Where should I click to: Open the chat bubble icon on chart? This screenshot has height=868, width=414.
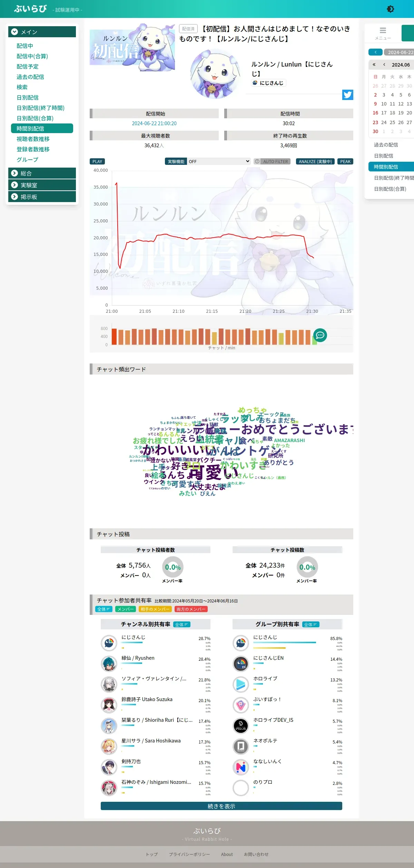click(320, 335)
